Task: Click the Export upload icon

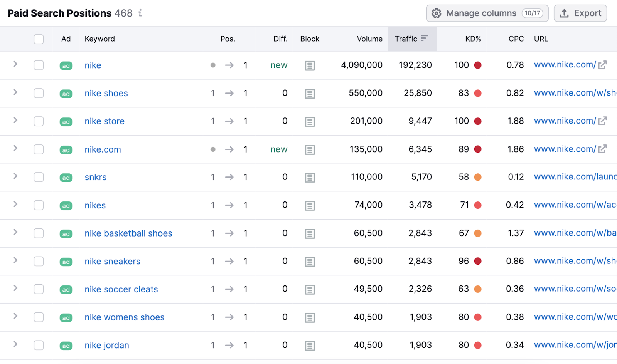Action: click(x=564, y=13)
